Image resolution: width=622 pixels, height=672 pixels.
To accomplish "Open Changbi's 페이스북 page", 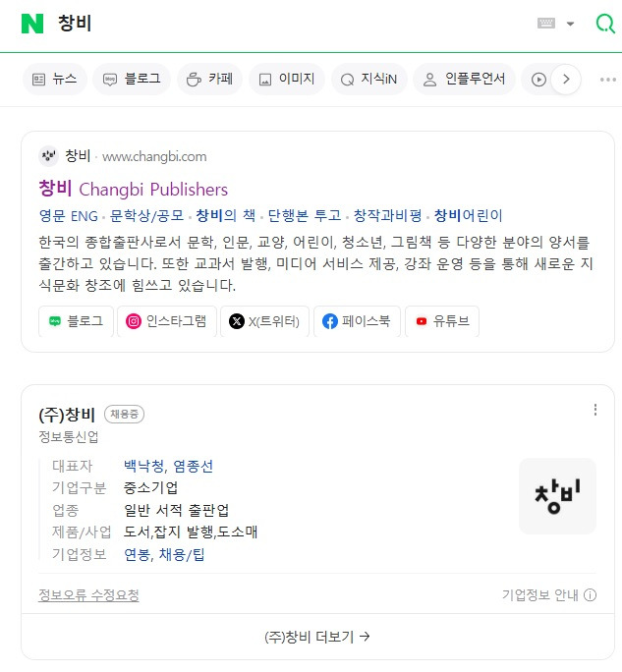I will click(x=357, y=321).
